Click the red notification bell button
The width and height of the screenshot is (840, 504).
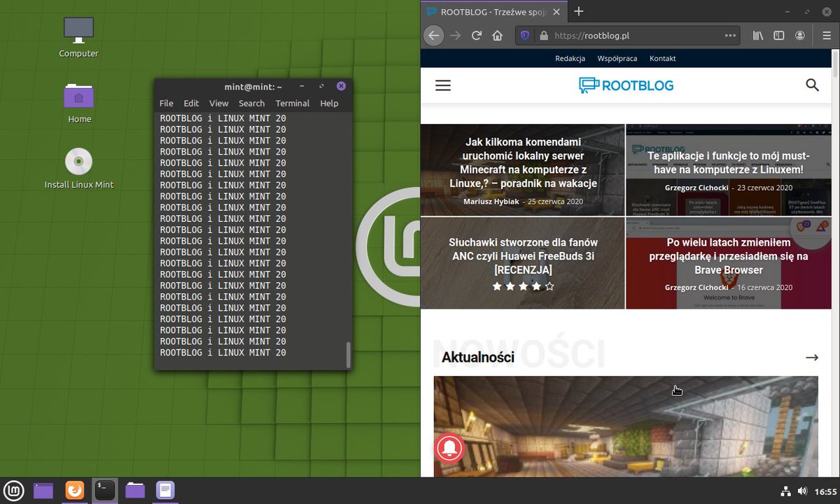tap(451, 447)
